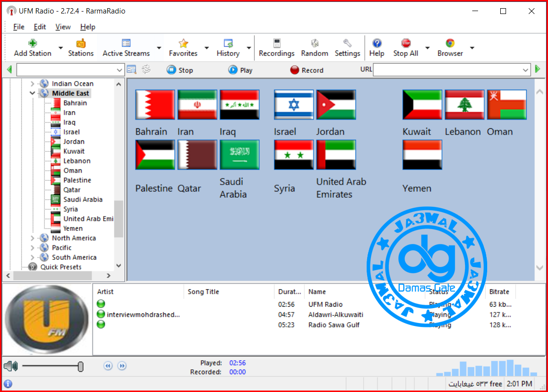The width and height of the screenshot is (548, 392).
Task: Expand the South America tree node
Action: tap(32, 257)
